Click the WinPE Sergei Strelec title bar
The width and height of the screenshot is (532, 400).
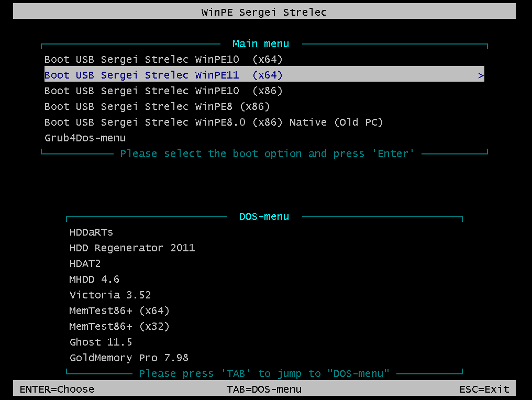click(x=264, y=12)
